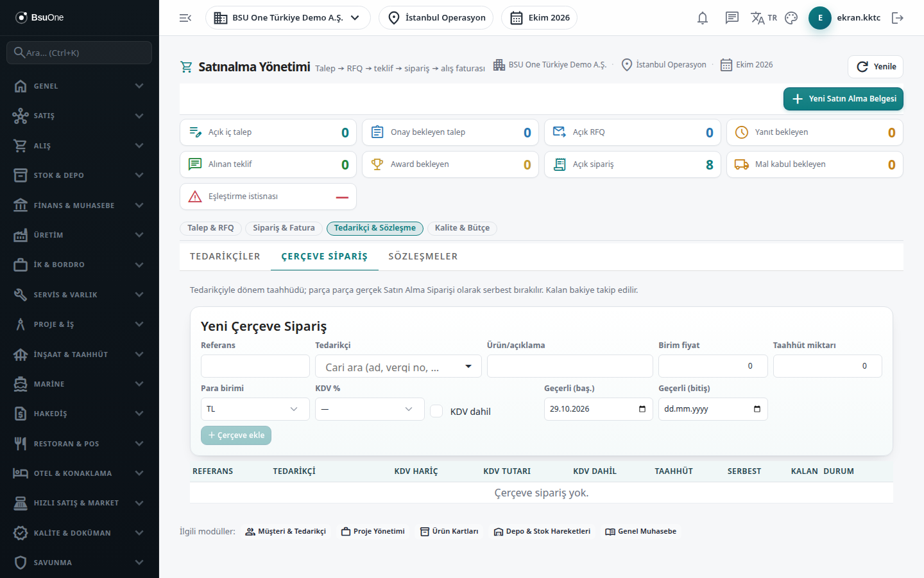Viewport: 924px width, 578px height.
Task: Open notifications bell
Action: click(703, 18)
